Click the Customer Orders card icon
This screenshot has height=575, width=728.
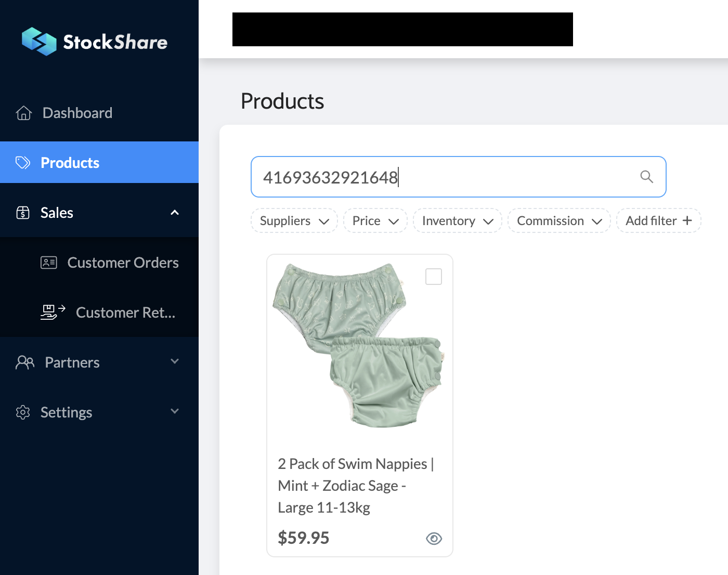[x=49, y=263]
